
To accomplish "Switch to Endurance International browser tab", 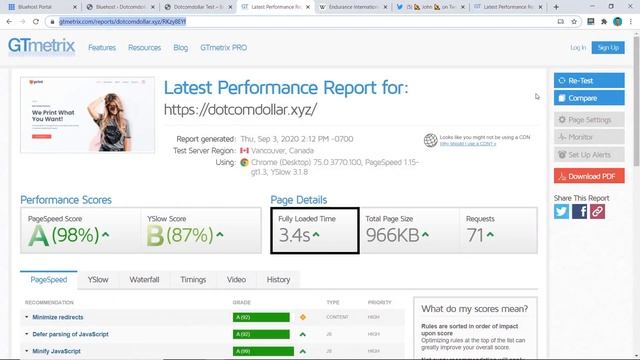I will (x=353, y=7).
